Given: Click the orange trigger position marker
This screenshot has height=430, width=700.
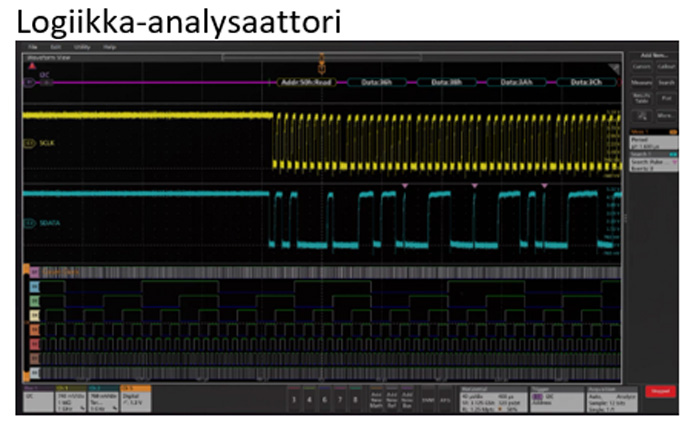Looking at the screenshot, I should [322, 59].
